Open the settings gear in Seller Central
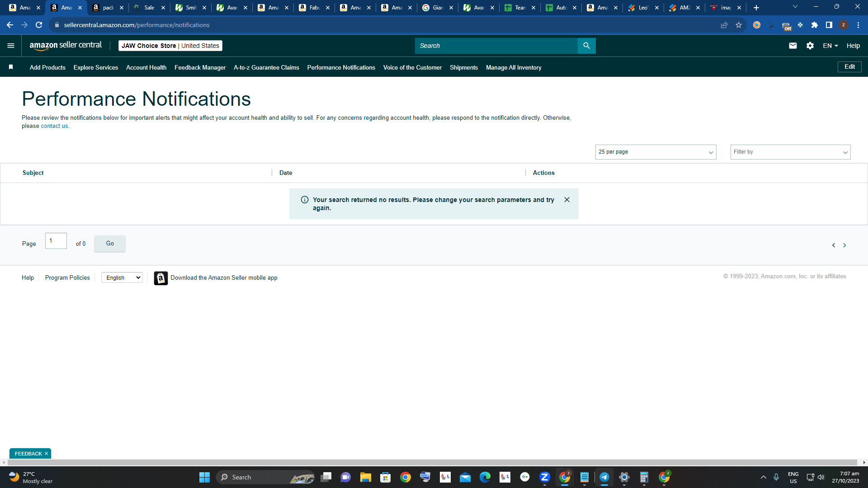 pyautogui.click(x=810, y=46)
